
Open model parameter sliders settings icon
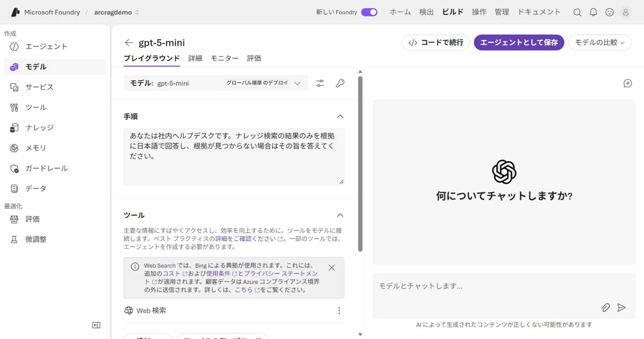click(320, 83)
